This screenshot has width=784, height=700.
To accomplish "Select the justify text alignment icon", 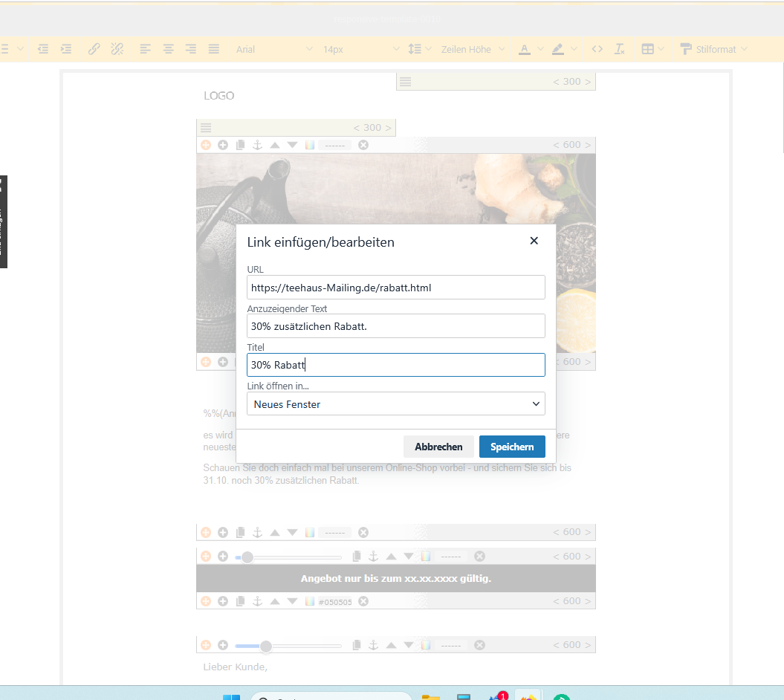I will [x=214, y=49].
